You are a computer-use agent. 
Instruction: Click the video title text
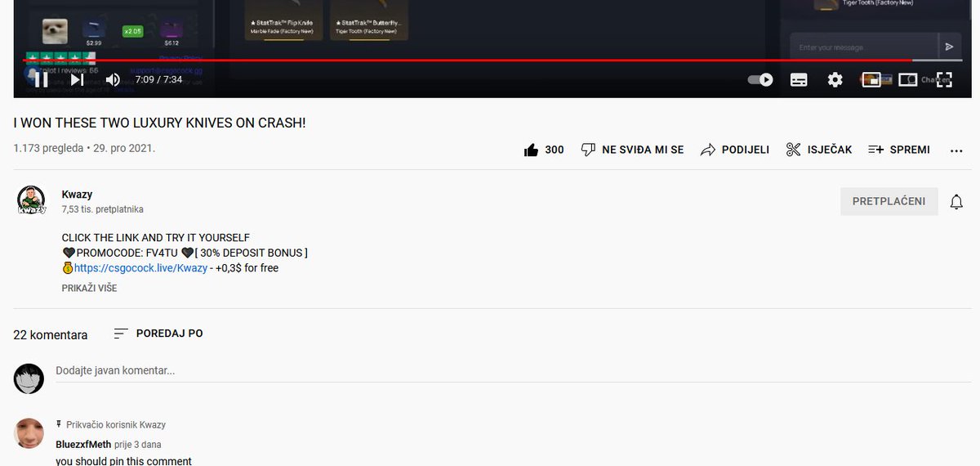[159, 123]
